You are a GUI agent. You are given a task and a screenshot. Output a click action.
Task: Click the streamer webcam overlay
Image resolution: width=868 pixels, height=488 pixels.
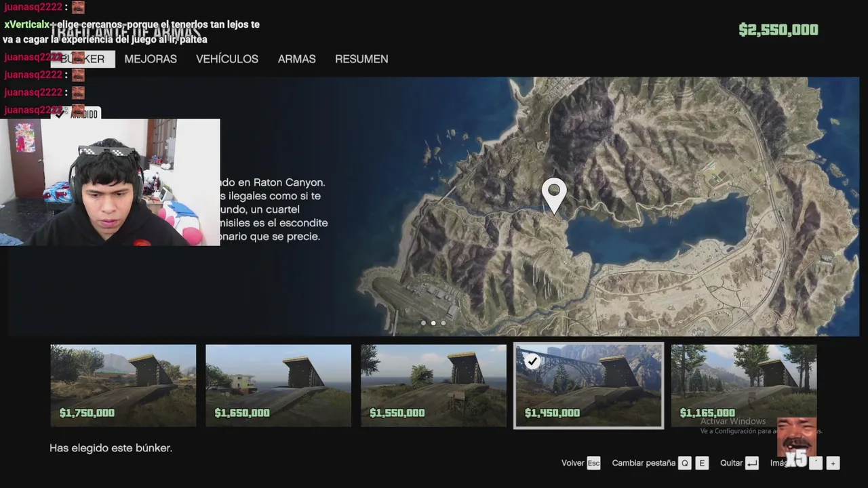(x=110, y=182)
